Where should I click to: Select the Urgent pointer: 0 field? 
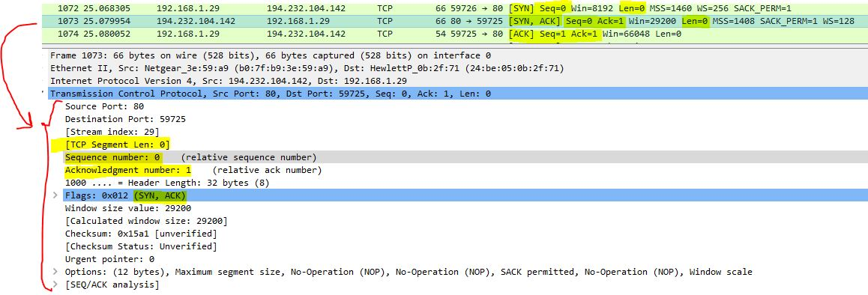109,259
